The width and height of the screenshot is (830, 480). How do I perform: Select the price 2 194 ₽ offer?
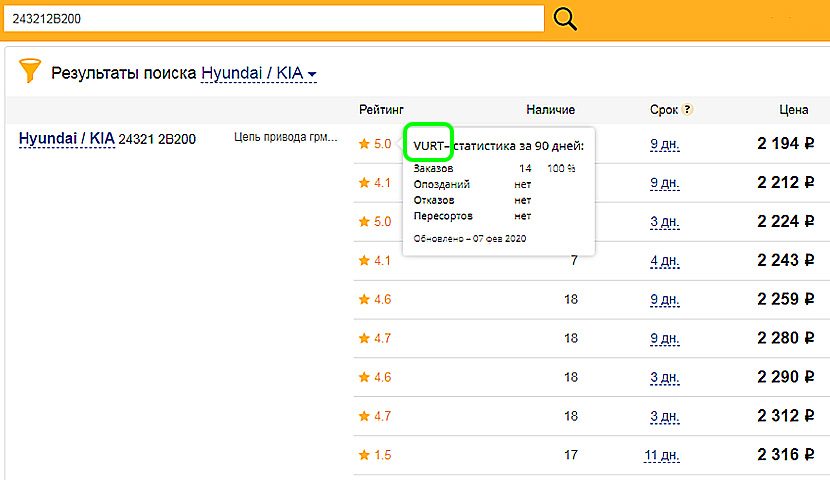point(786,144)
